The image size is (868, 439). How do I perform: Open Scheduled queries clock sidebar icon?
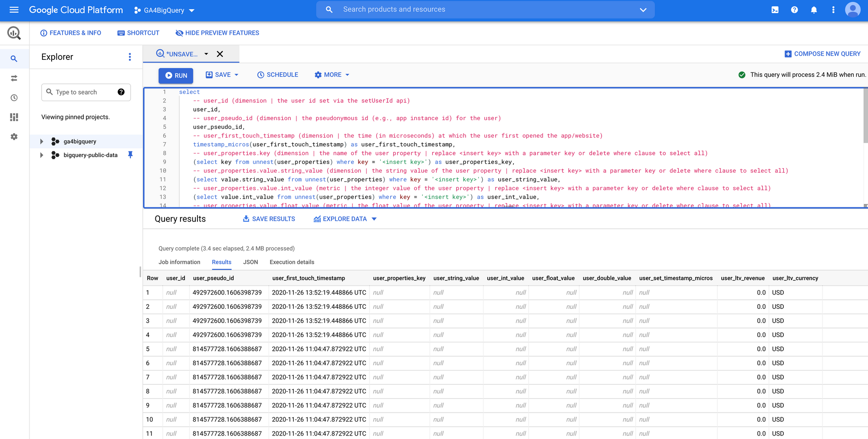tap(14, 98)
